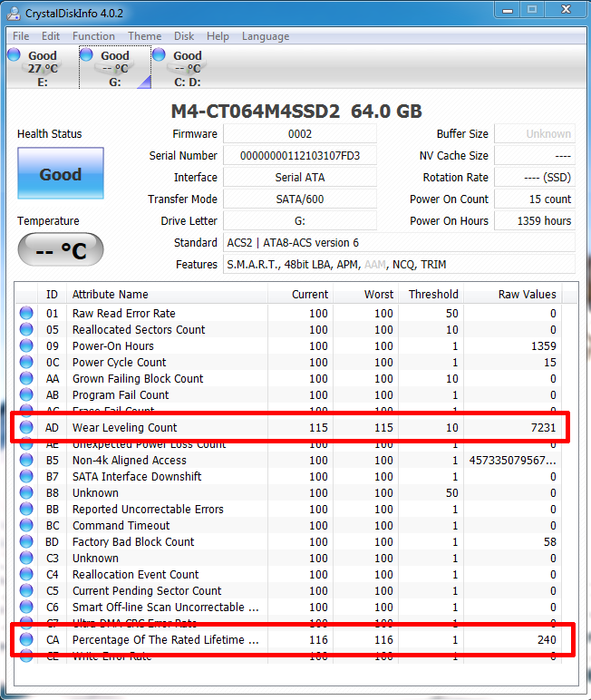The width and height of the screenshot is (591, 700).
Task: Click the Worst column header
Action: [x=366, y=295]
